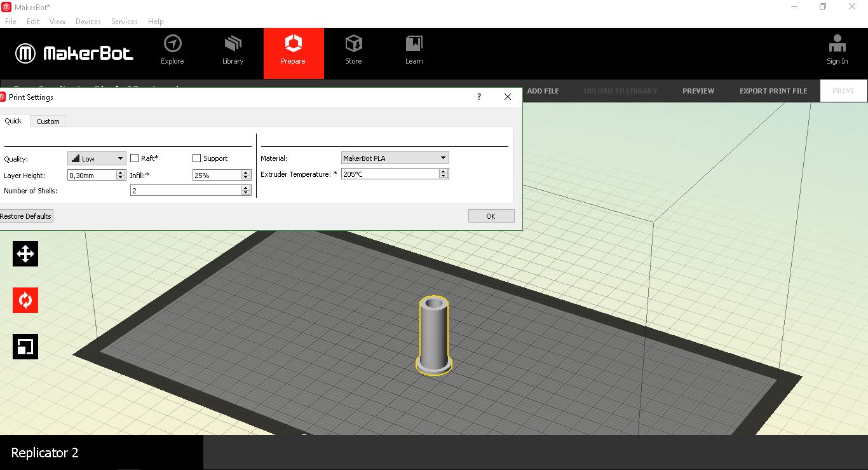The height and width of the screenshot is (470, 868).
Task: Open the File menu
Action: [10, 21]
